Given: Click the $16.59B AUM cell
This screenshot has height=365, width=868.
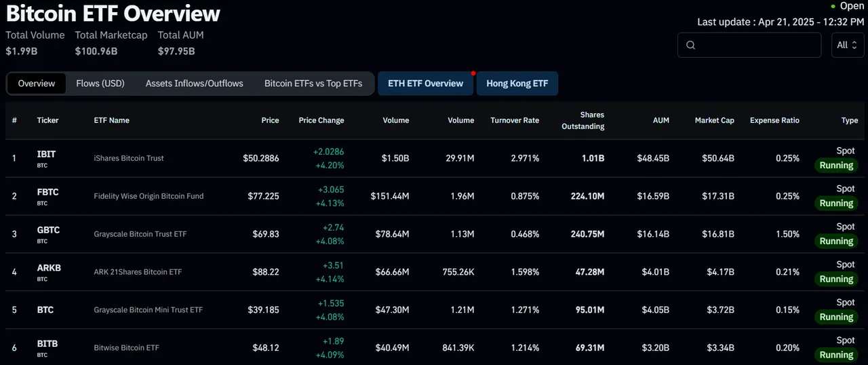Looking at the screenshot, I should coord(653,196).
